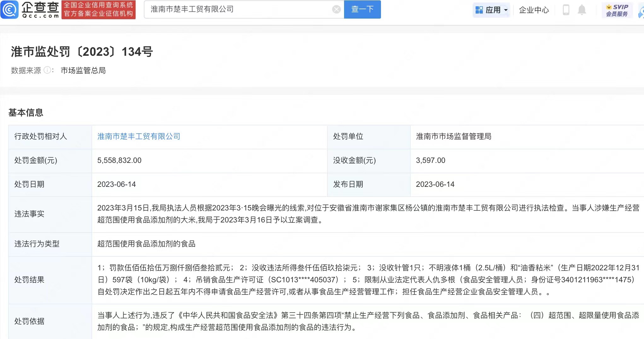The width and height of the screenshot is (644, 339).
Task: Click the penalty title 淮市监处罚〔2023〕134号
Action: (x=82, y=52)
